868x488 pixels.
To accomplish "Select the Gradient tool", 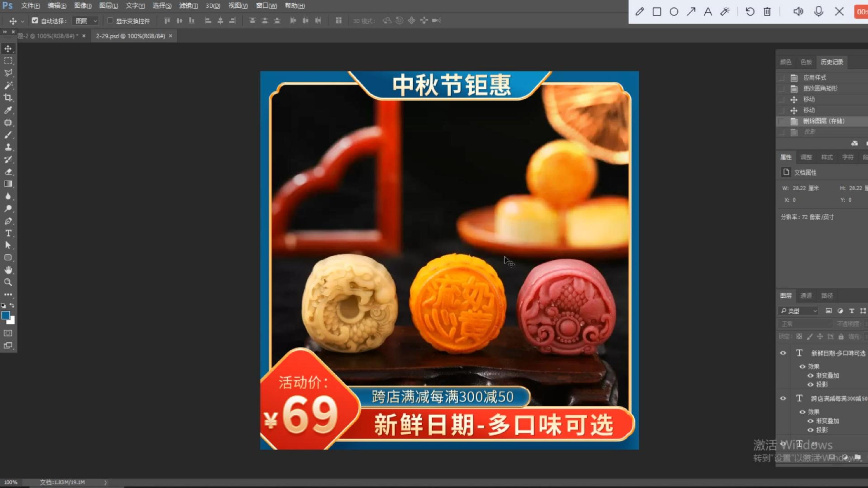I will [x=8, y=184].
